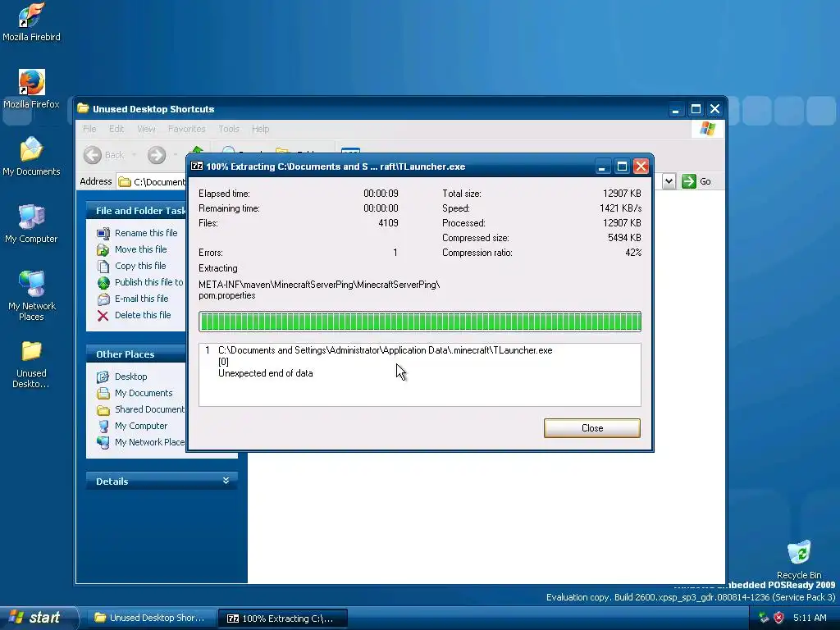Click 'Move this file' task link
The width and height of the screenshot is (840, 630).
140,249
